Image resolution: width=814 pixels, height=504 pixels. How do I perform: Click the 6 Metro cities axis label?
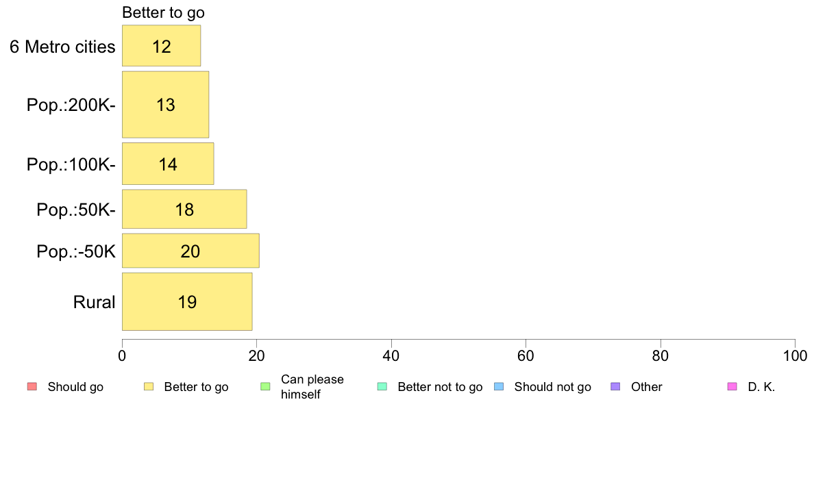point(62,47)
